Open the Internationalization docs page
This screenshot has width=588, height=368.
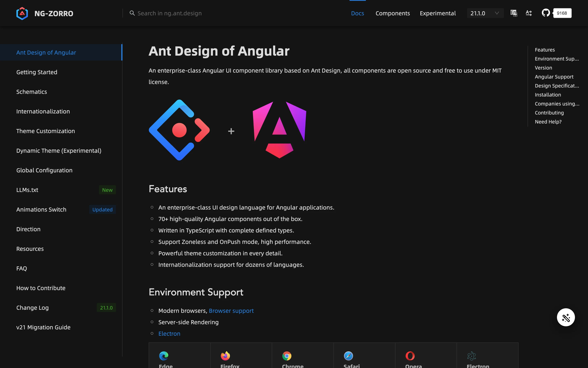[61, 111]
